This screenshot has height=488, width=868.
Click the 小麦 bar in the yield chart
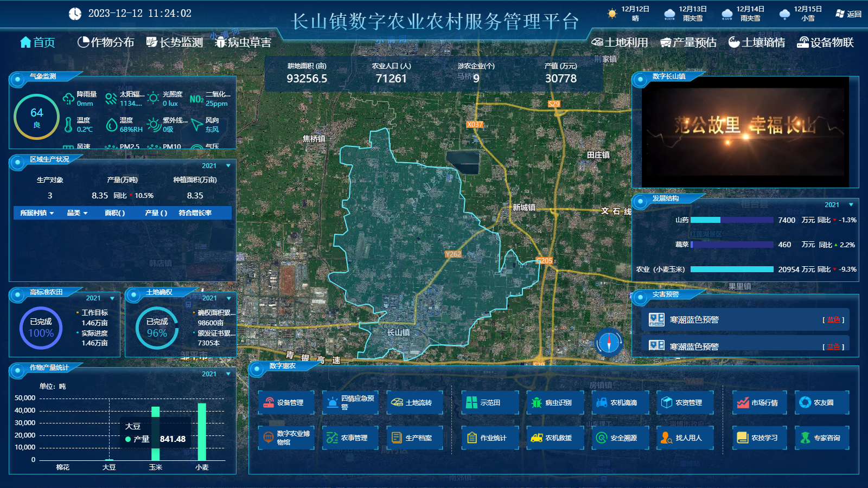tap(202, 432)
